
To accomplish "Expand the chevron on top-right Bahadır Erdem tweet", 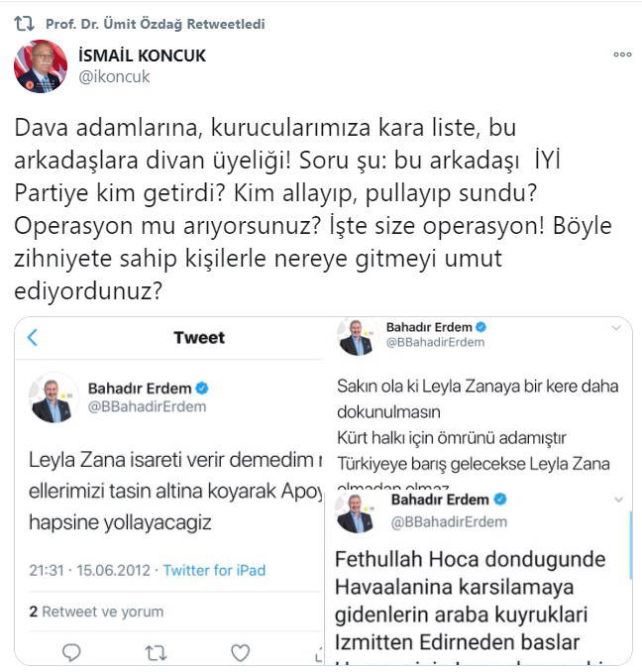I will click(x=616, y=328).
